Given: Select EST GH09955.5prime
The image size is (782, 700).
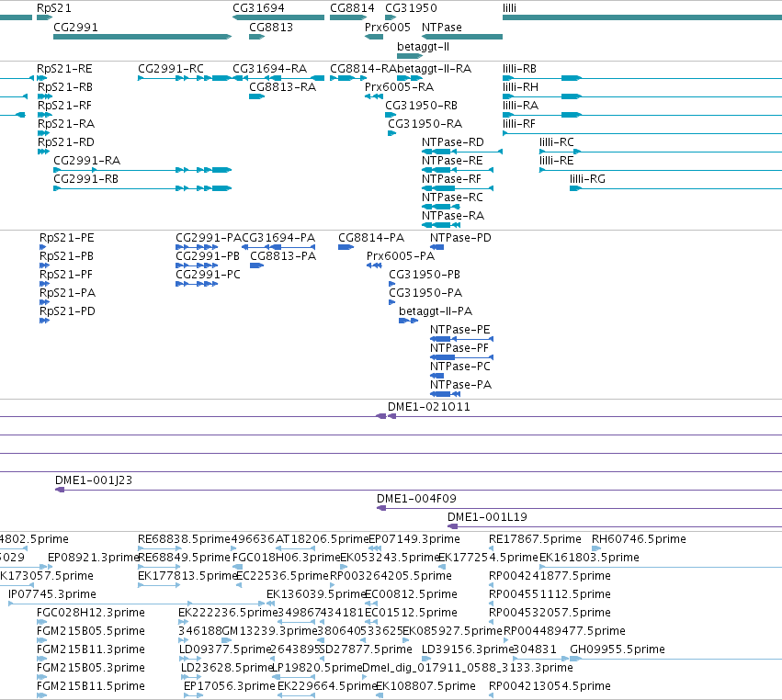Looking at the screenshot, I should [x=618, y=649].
